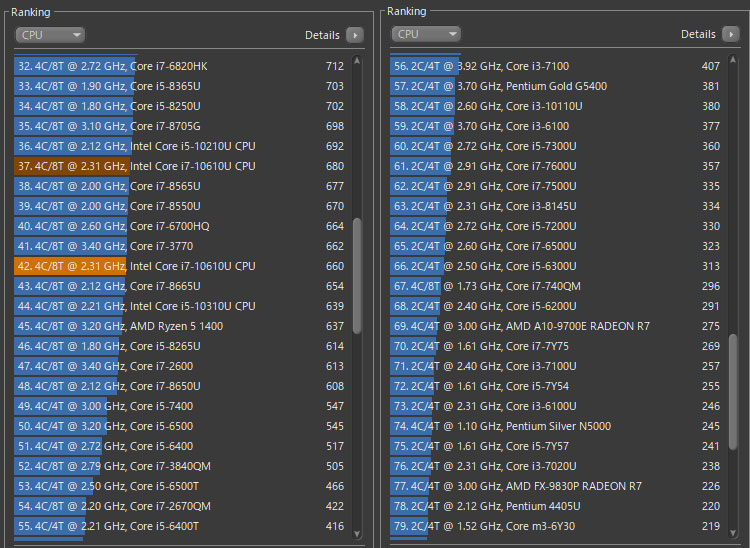Select rank 43 Core i7-8665U row
Viewport: 750px width, 548px height.
[181, 286]
